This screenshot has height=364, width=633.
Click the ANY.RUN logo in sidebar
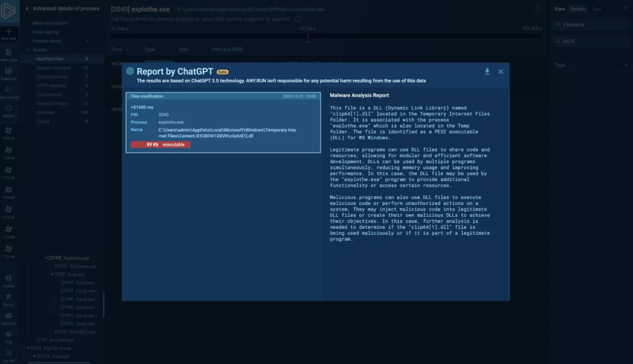click(9, 11)
